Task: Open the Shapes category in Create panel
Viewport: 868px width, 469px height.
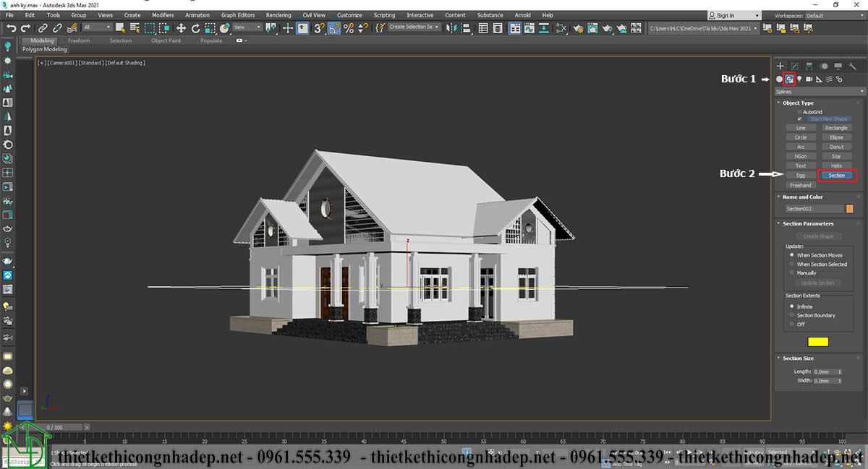Action: [790, 79]
